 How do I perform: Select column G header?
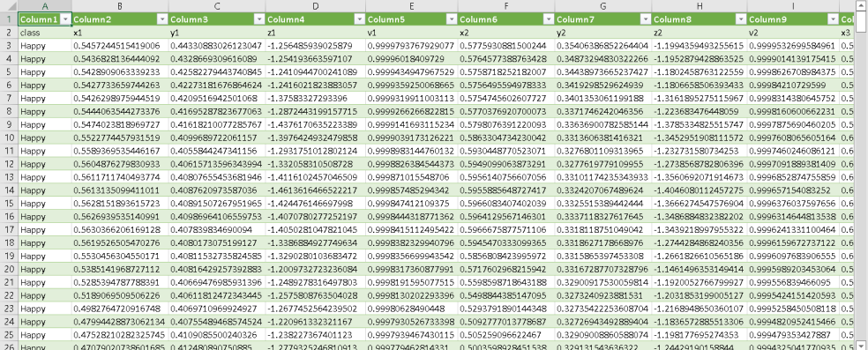603,6
